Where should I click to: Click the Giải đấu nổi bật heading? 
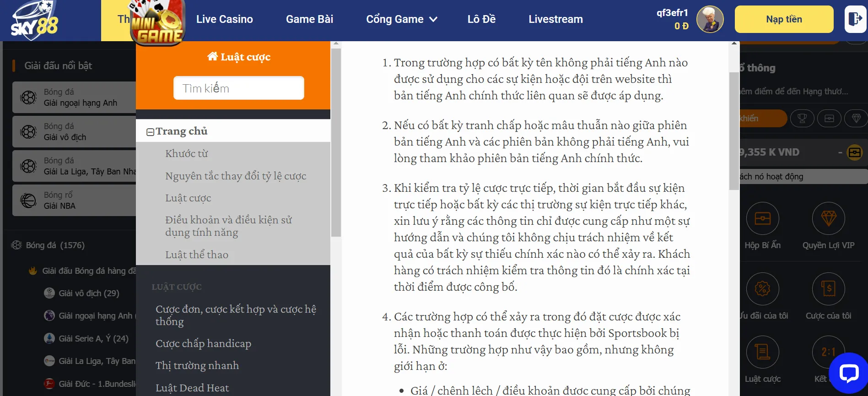pyautogui.click(x=58, y=65)
